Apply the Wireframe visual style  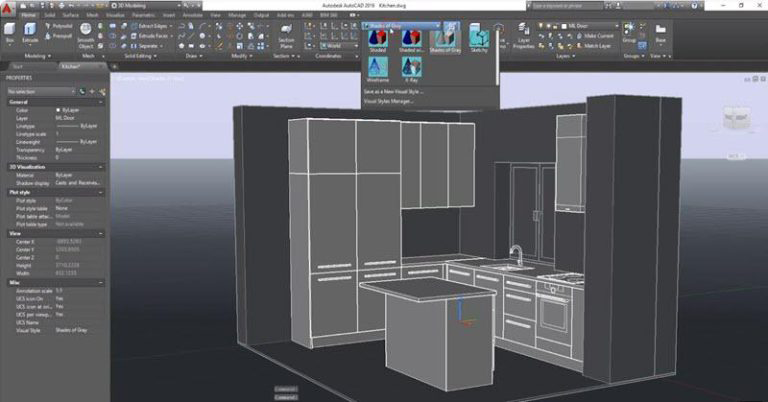[x=379, y=69]
